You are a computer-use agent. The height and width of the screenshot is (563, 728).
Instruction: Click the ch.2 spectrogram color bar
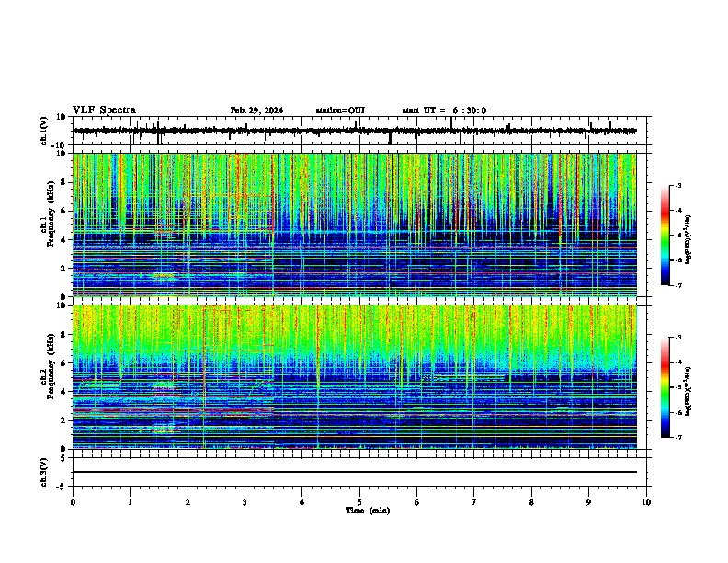(x=665, y=387)
